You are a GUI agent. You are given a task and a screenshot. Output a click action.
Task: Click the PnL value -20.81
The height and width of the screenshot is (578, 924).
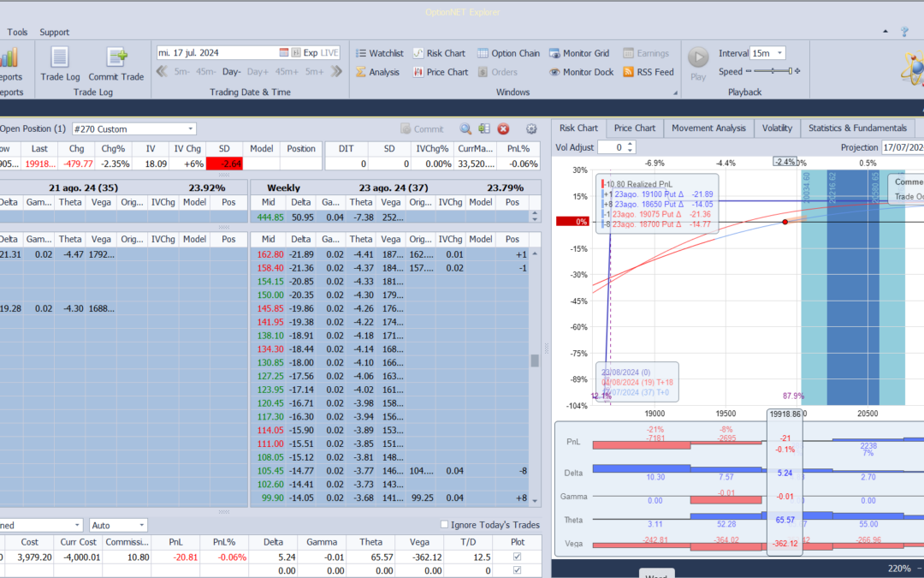pyautogui.click(x=175, y=557)
